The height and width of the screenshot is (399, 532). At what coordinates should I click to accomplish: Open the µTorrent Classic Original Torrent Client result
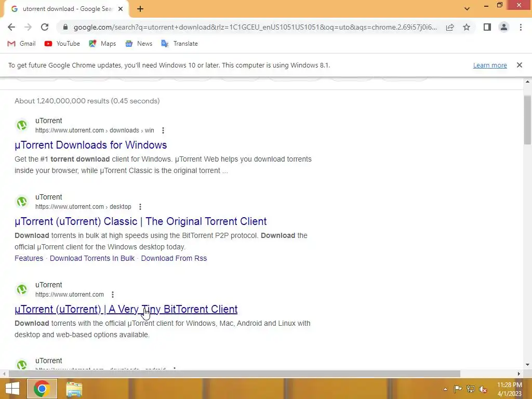click(140, 221)
